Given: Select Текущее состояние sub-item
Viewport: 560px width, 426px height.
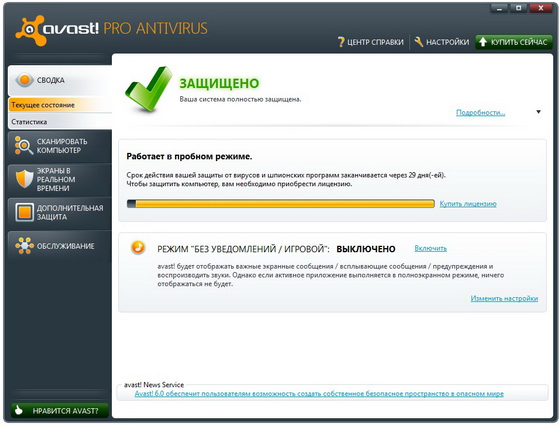Looking at the screenshot, I should [60, 105].
